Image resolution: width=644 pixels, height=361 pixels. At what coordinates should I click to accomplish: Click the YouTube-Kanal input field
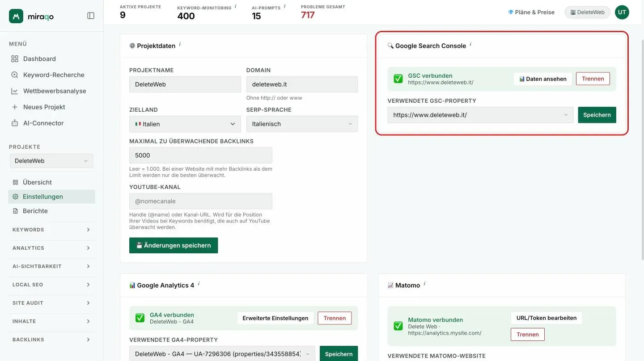tap(201, 201)
